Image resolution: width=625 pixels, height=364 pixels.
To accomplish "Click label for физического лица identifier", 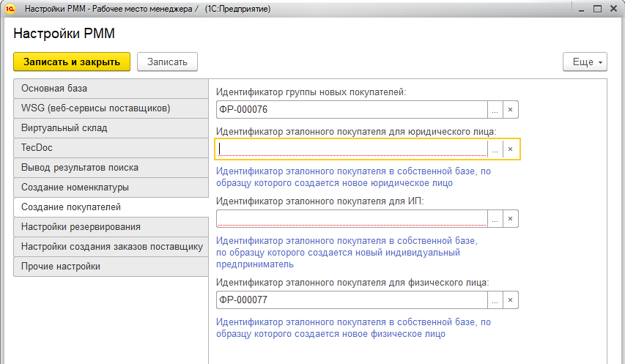I will pyautogui.click(x=352, y=283).
